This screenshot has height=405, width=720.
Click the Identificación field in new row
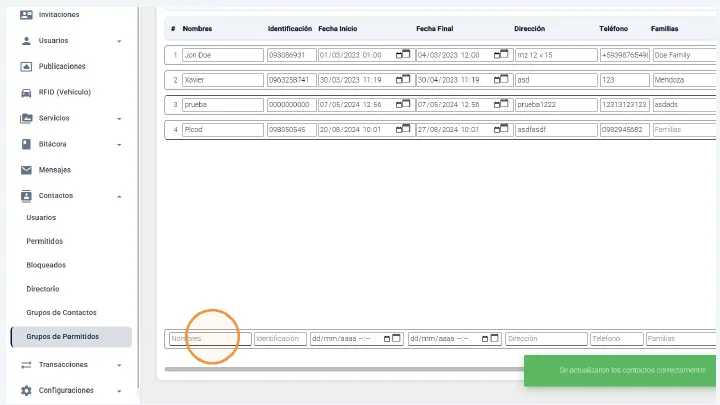(x=280, y=338)
